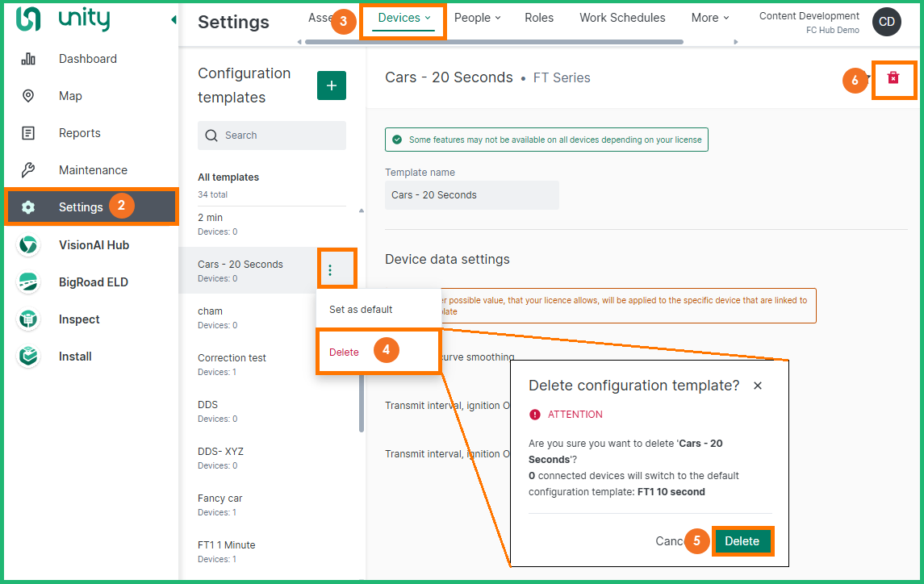Open the People dropdown menu
The height and width of the screenshot is (584, 924).
pyautogui.click(x=477, y=18)
